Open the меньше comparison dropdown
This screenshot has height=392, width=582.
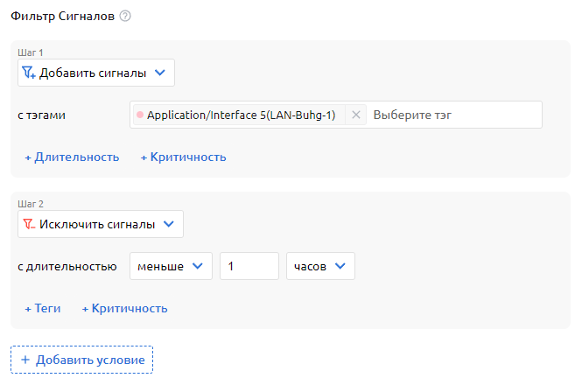[171, 266]
